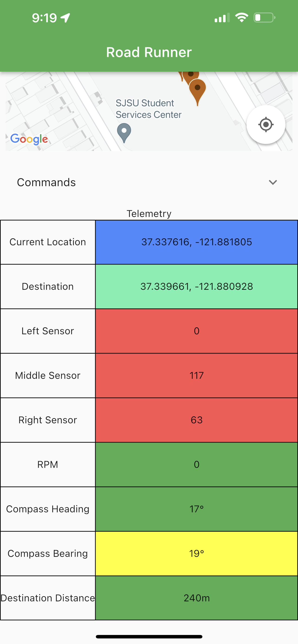Select the Middle Sensor value 117
This screenshot has height=644, width=298.
196,376
